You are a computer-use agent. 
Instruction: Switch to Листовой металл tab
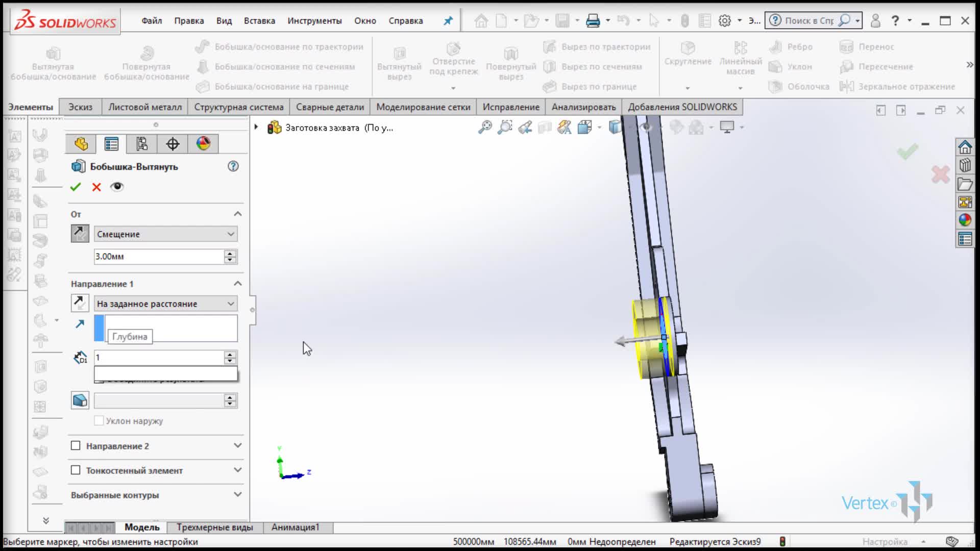pyautogui.click(x=145, y=107)
